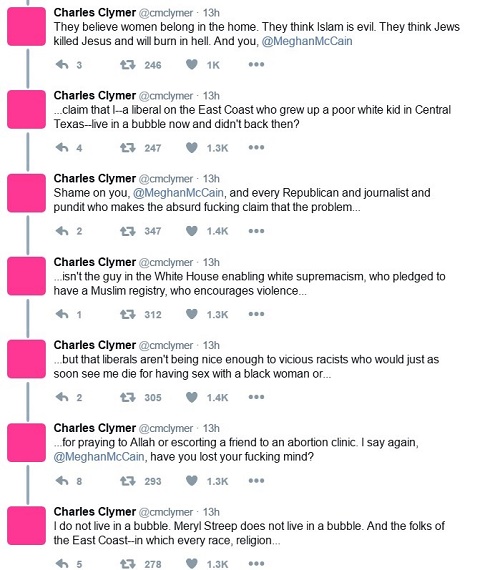Screen dimensions: 480x570
Task: Open the avatar beside the 'Shame on you' tweet
Action: pos(27,193)
